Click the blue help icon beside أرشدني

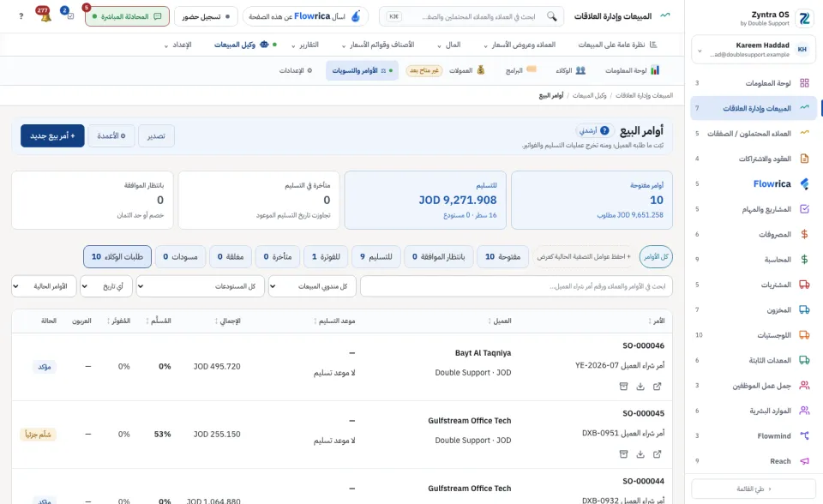[604, 130]
